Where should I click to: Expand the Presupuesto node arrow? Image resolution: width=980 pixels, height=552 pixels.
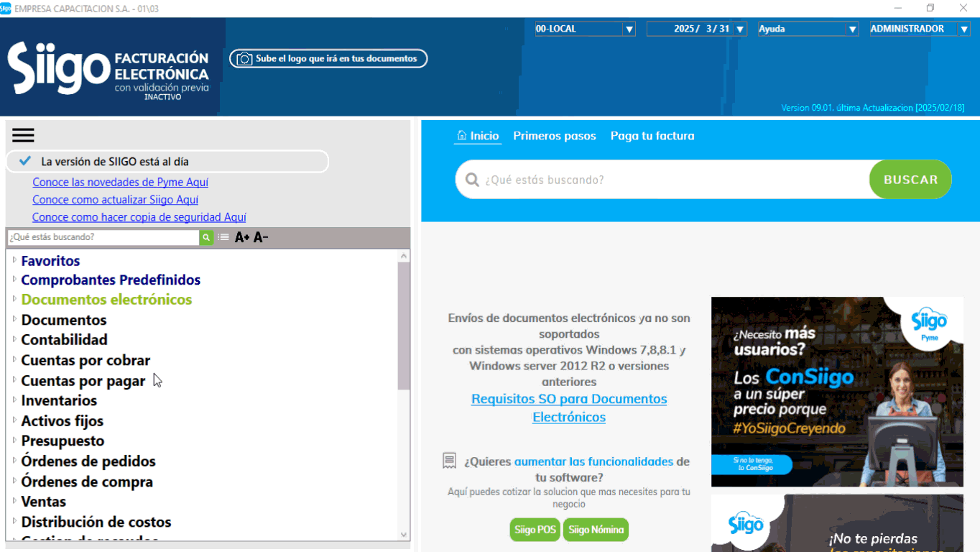(x=14, y=441)
